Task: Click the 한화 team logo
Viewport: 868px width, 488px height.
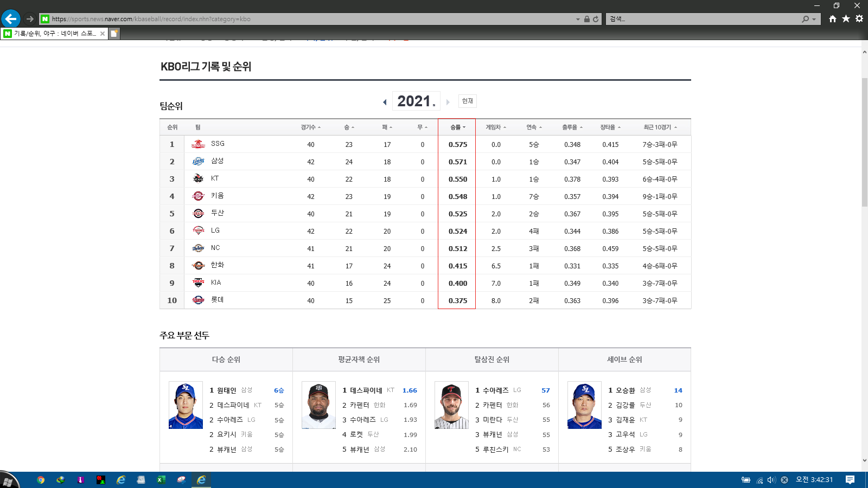Action: tap(199, 266)
